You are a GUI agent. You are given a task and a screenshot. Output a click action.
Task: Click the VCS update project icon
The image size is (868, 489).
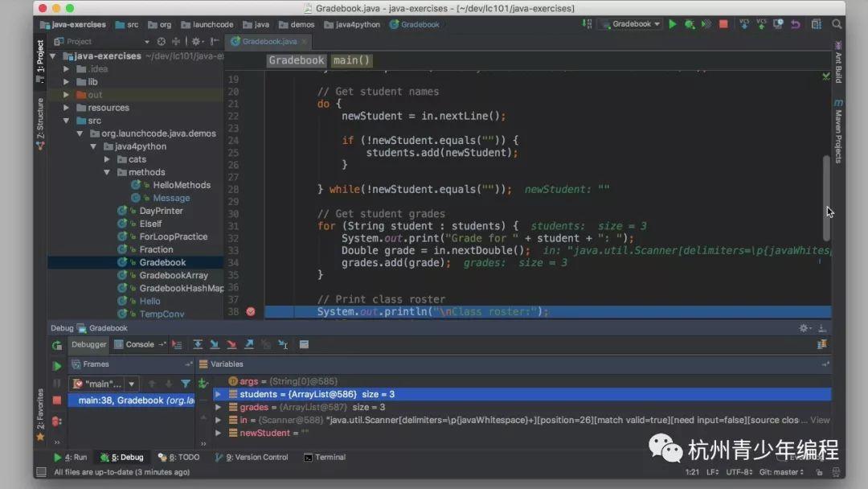(x=744, y=24)
